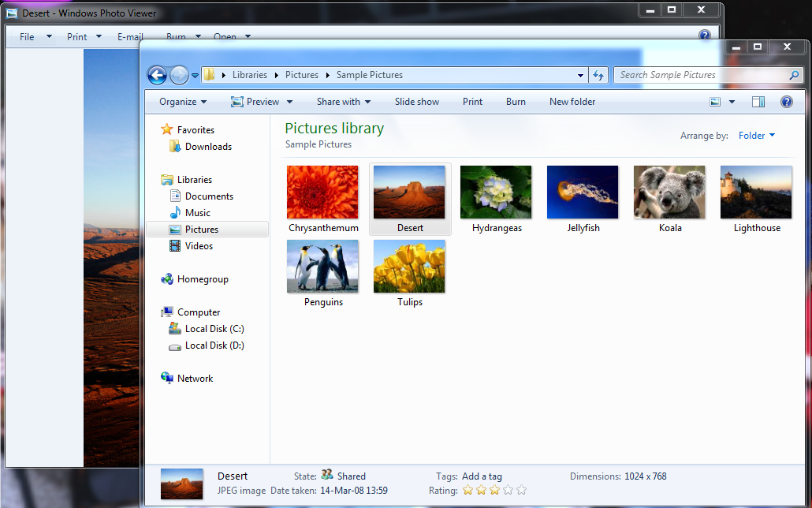Click Print in the Explorer toolbar
This screenshot has height=508, width=812.
tap(472, 102)
